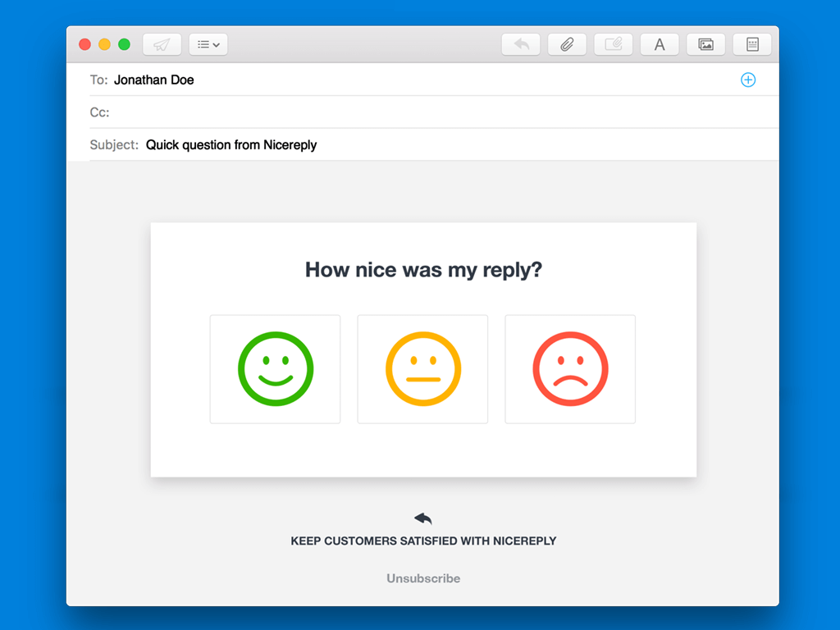Select the red sad smiley rating
840x630 pixels.
tap(569, 368)
